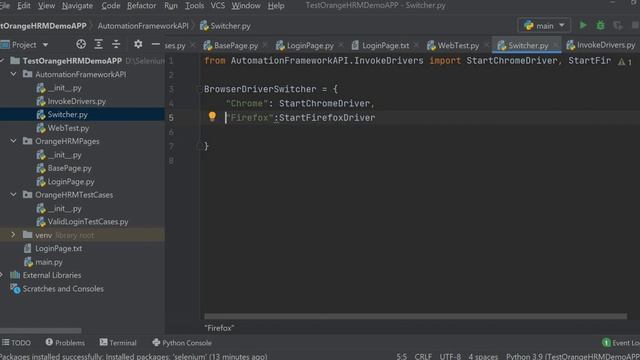Click the UTF-8 encoding in status bar
Viewport: 640px width, 360px height.
coord(450,356)
